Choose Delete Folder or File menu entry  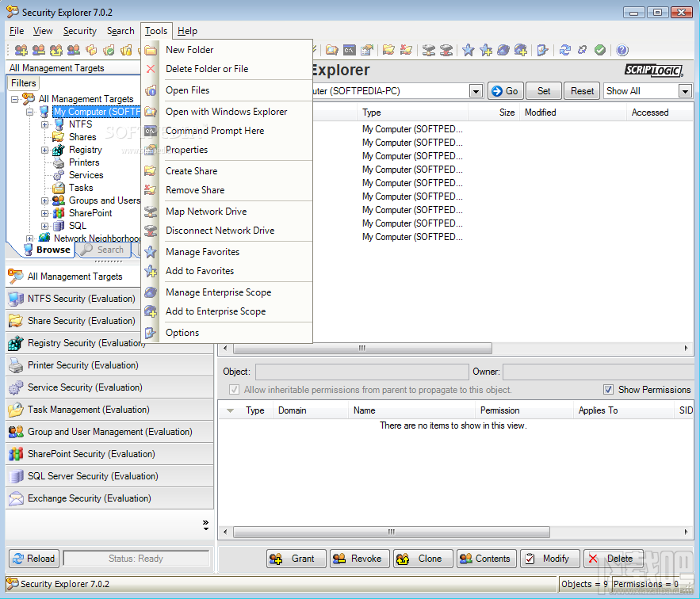227,69
